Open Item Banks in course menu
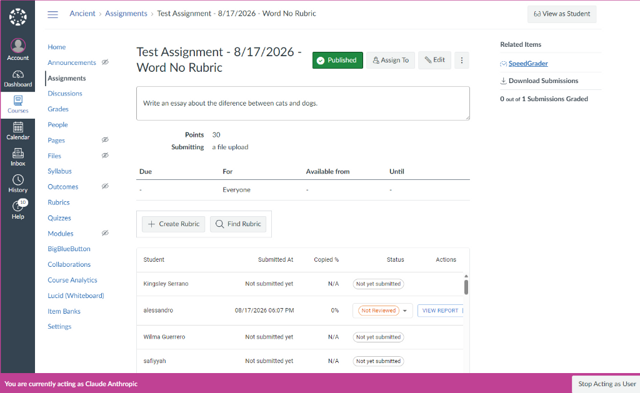 [64, 311]
